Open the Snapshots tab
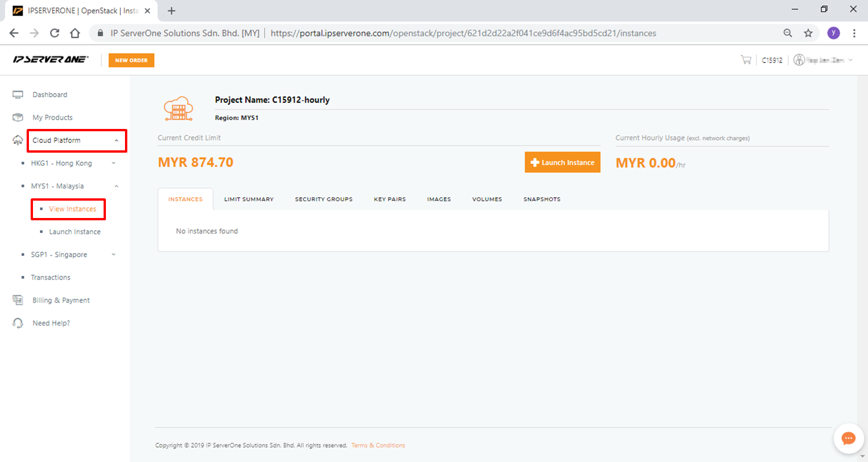Screen dimensions: 868x462 pyautogui.click(x=542, y=199)
